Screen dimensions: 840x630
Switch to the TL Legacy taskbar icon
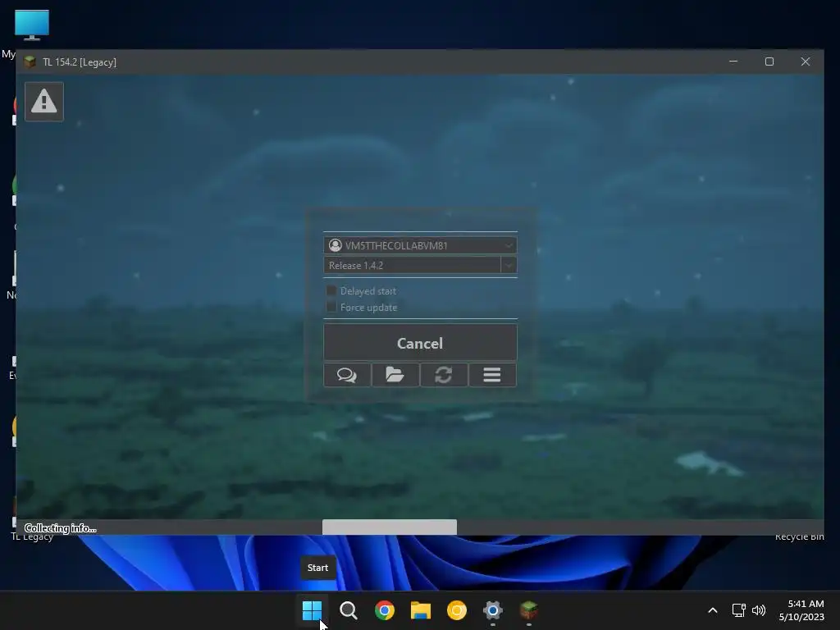pos(529,610)
